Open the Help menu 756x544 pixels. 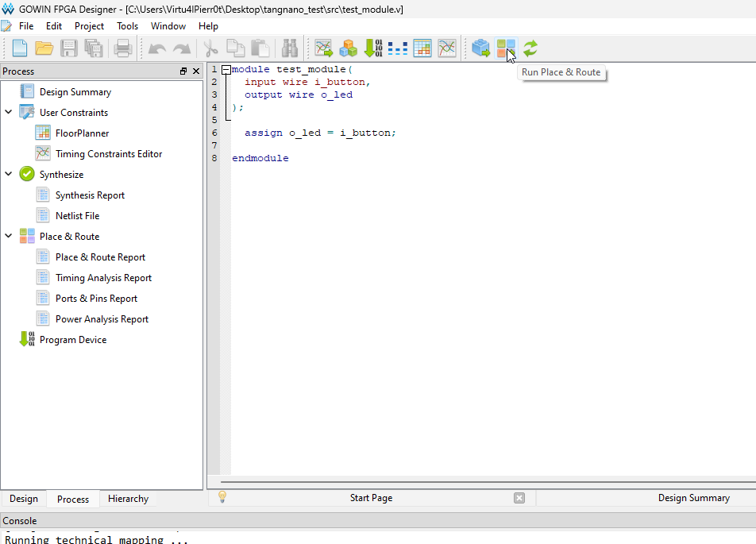[208, 26]
